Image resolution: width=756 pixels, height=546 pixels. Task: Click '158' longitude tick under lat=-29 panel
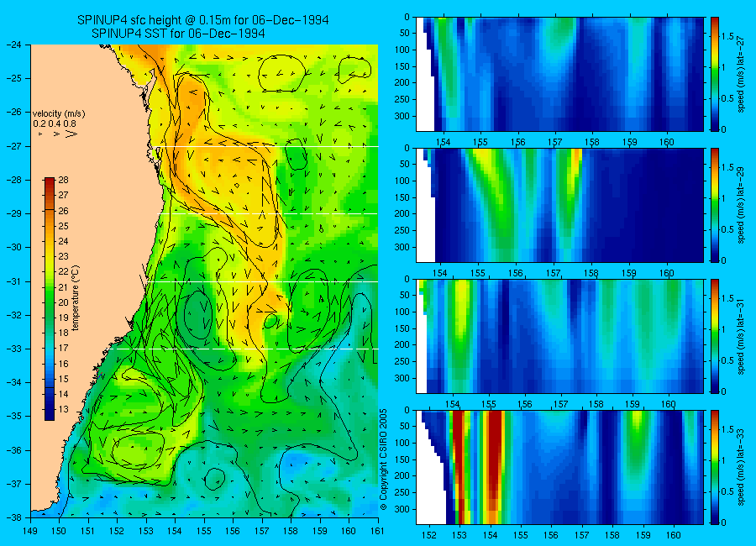tap(591, 273)
